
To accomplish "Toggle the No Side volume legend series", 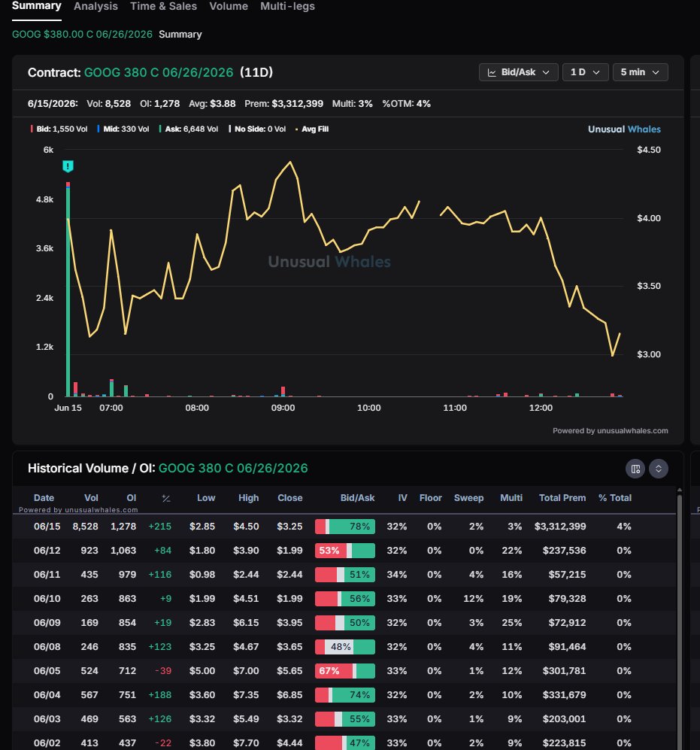I will [x=257, y=129].
